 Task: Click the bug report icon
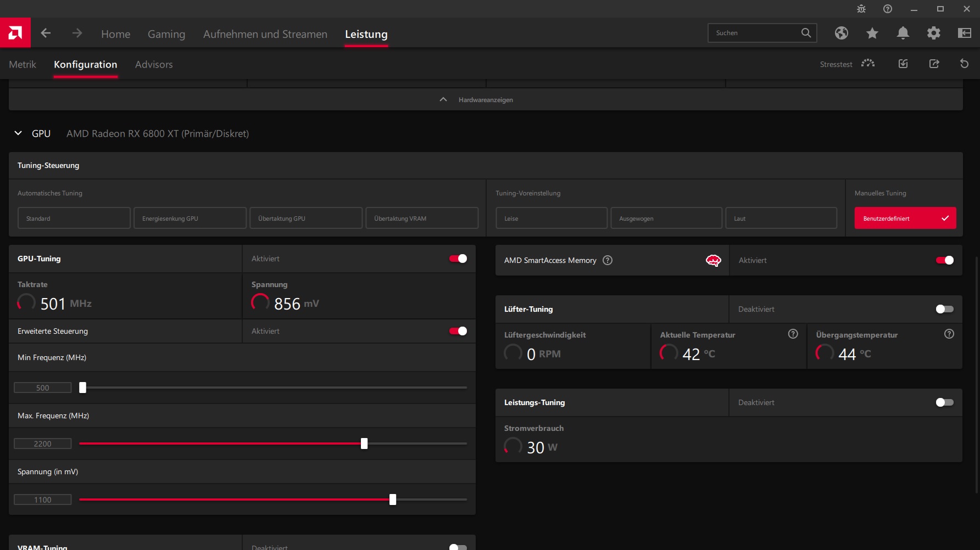[x=861, y=9]
